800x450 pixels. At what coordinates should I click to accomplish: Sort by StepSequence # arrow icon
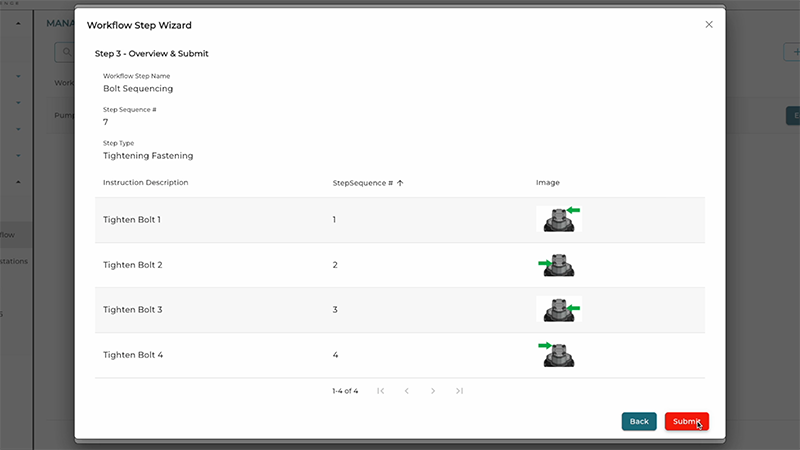pos(400,183)
